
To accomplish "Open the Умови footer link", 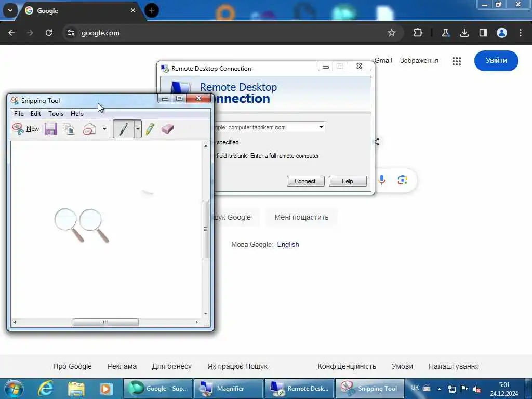I will pyautogui.click(x=402, y=366).
